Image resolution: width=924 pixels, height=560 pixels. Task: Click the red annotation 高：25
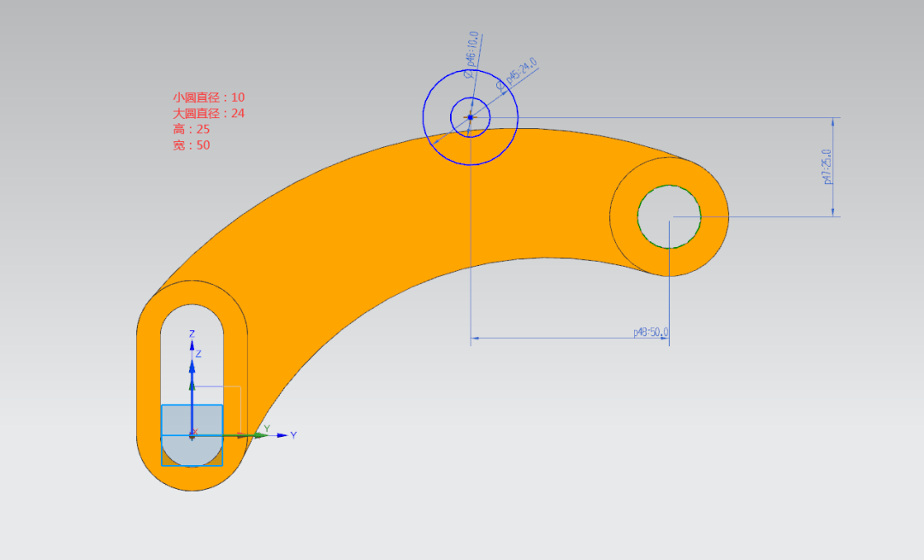point(191,129)
